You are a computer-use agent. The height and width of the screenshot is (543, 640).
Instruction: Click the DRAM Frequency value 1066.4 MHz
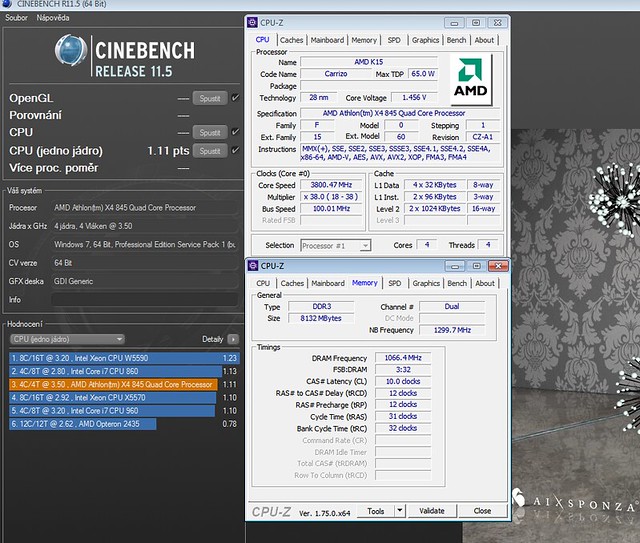[x=403, y=358]
